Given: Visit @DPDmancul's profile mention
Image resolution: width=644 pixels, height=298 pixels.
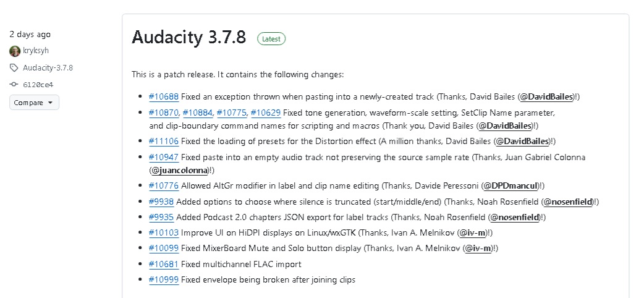Looking at the screenshot, I should pyautogui.click(x=511, y=186).
